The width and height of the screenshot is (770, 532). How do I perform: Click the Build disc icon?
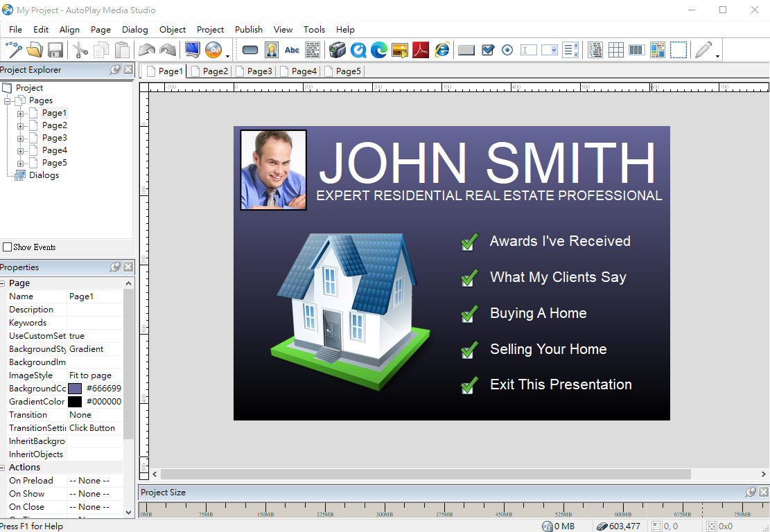[x=213, y=50]
